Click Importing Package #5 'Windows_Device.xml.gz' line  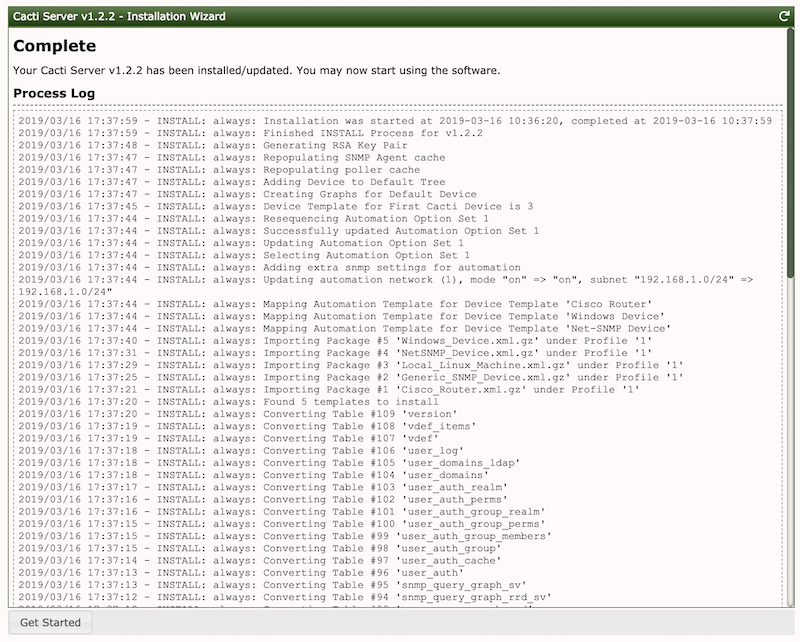335,341
